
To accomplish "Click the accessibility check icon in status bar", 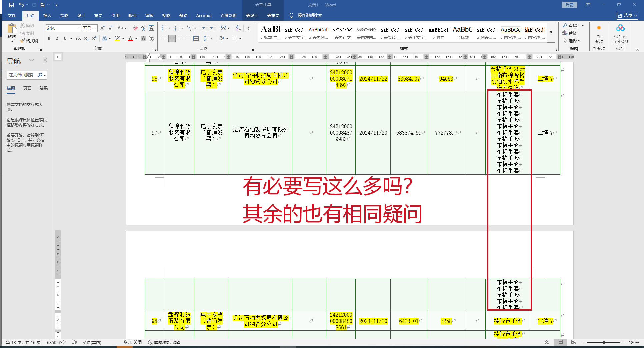I will click(150, 342).
